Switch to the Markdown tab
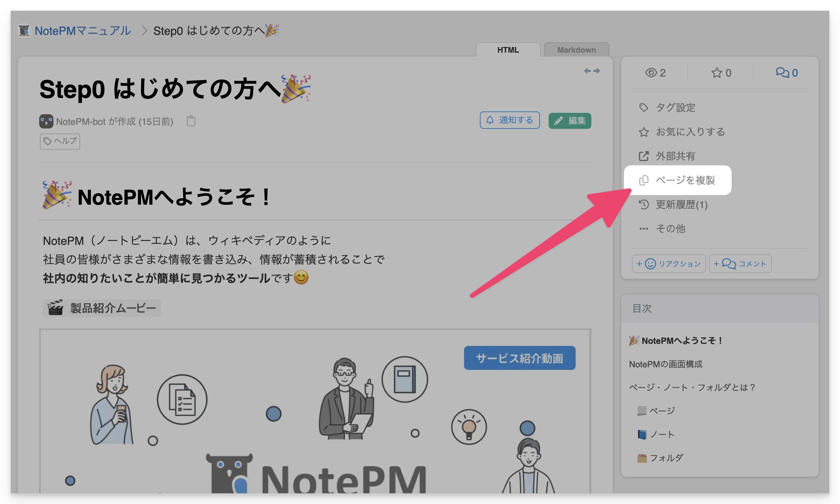This screenshot has width=840, height=504. pos(576,50)
